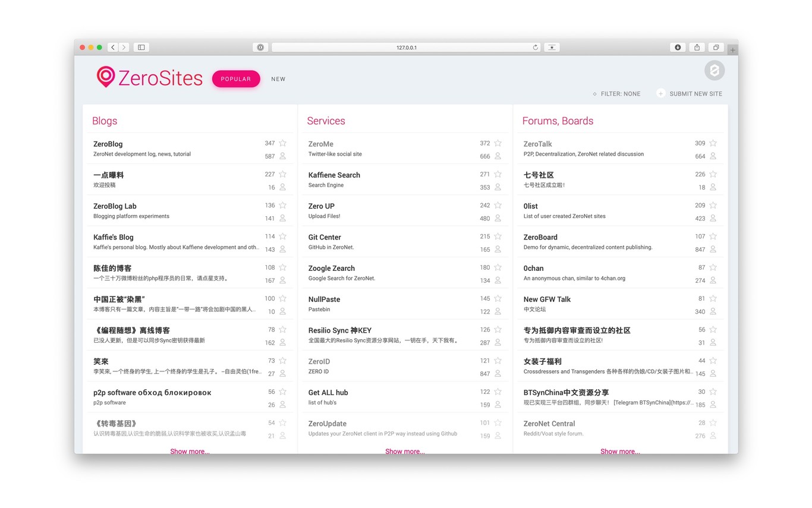812x508 pixels.
Task: Click the Safari reload page icon
Action: pos(535,48)
